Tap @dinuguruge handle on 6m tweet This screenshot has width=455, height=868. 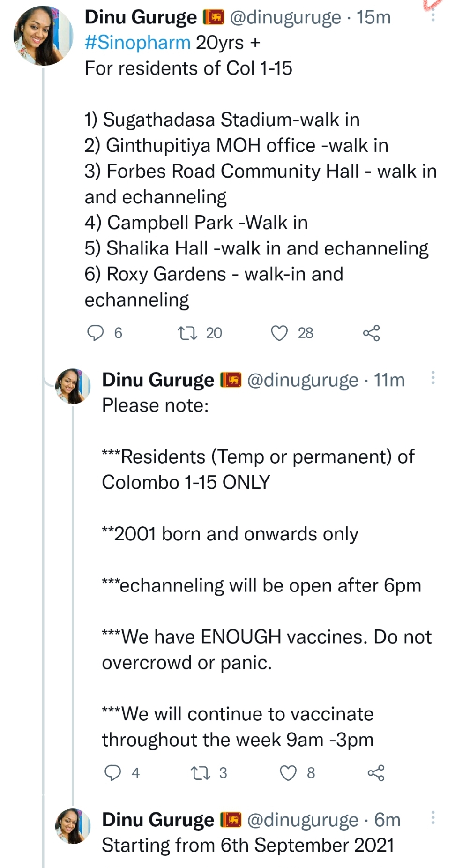click(x=303, y=820)
